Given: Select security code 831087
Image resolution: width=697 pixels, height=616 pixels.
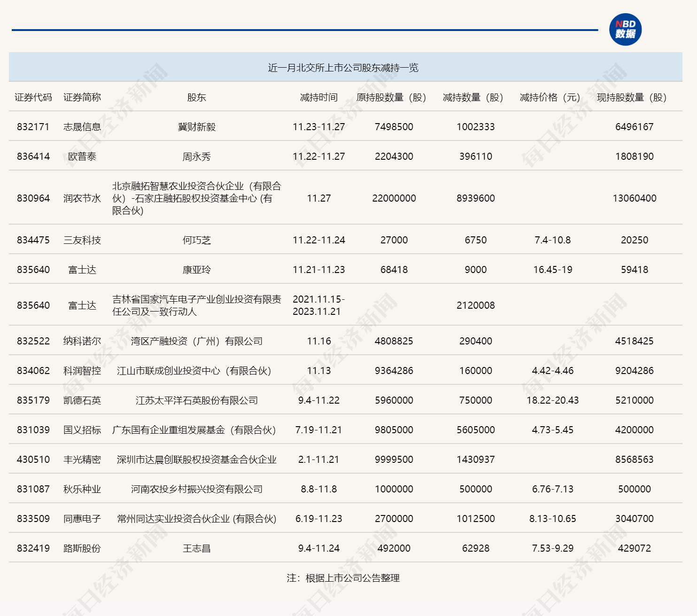Looking at the screenshot, I should click(33, 489).
